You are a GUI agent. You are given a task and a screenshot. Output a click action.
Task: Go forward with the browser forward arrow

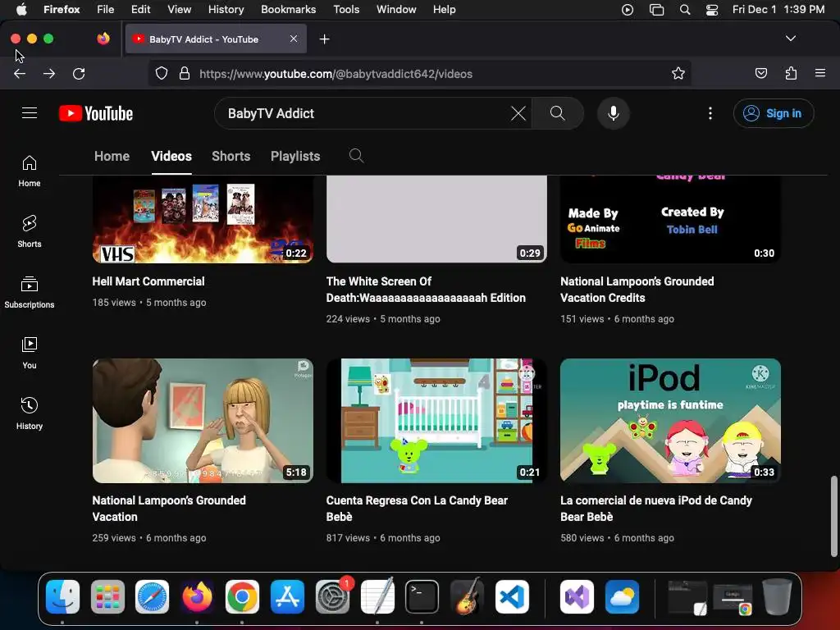[49, 74]
